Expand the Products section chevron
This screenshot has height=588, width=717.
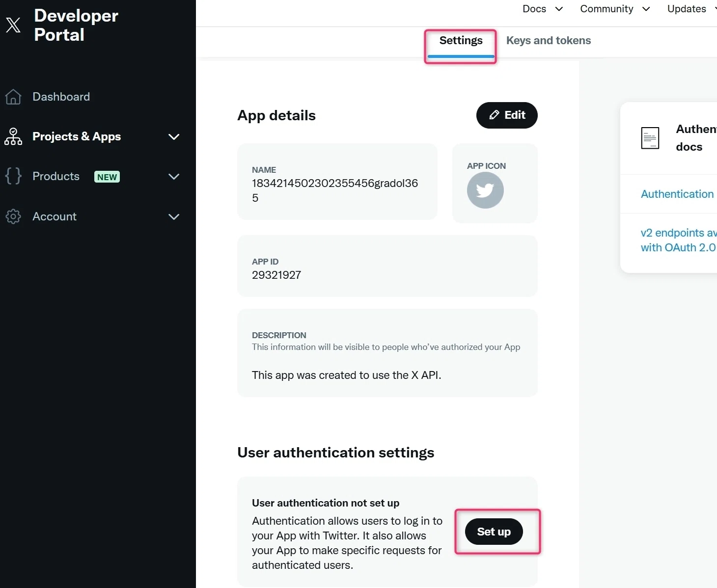[174, 176]
